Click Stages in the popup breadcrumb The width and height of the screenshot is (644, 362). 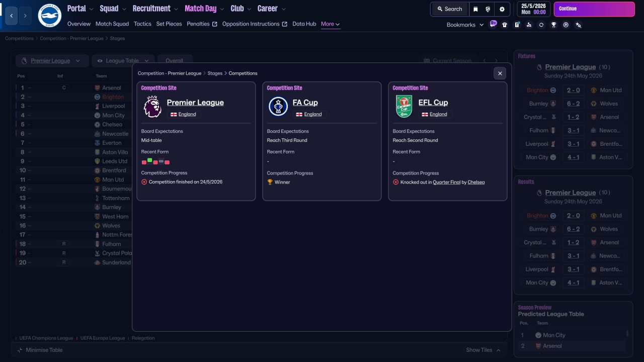pos(215,73)
